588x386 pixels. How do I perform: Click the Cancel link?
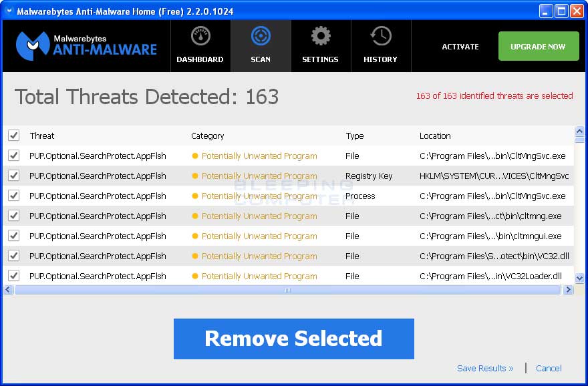(549, 368)
